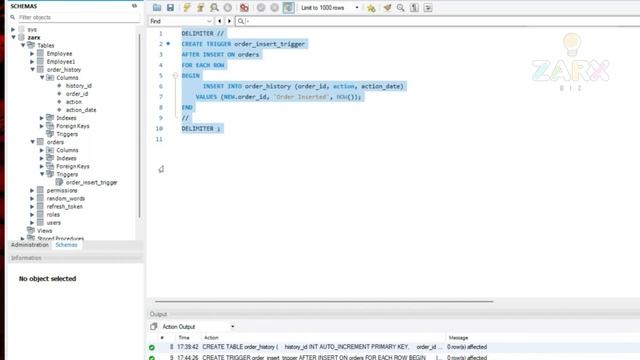This screenshot has height=360, width=640.
Task: Click the Commit transaction icon
Action: pyautogui.click(x=261, y=7)
